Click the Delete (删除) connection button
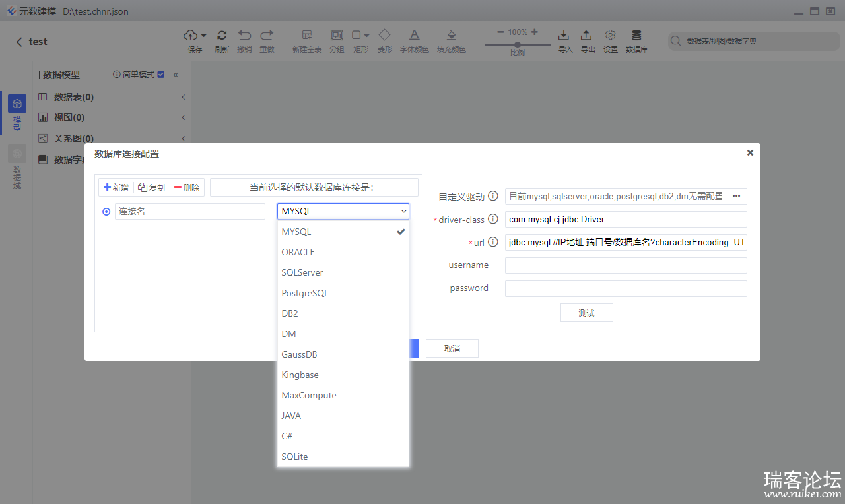This screenshot has width=845, height=504. [x=187, y=187]
